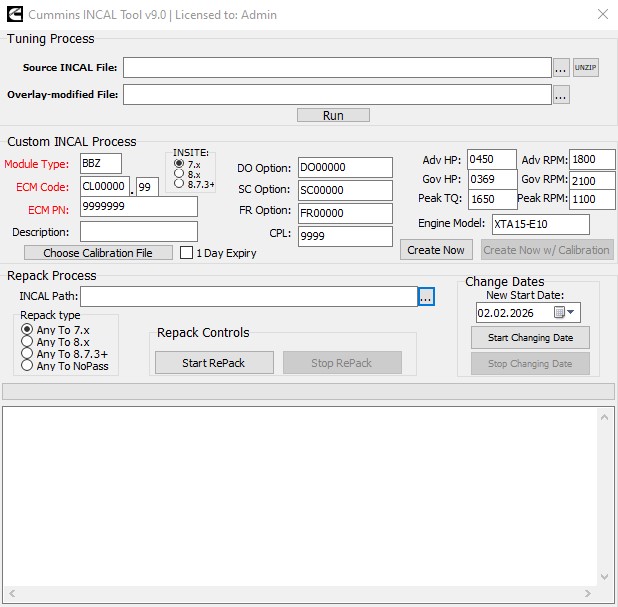Start the RePack process
The height and width of the screenshot is (607, 618).
(214, 363)
